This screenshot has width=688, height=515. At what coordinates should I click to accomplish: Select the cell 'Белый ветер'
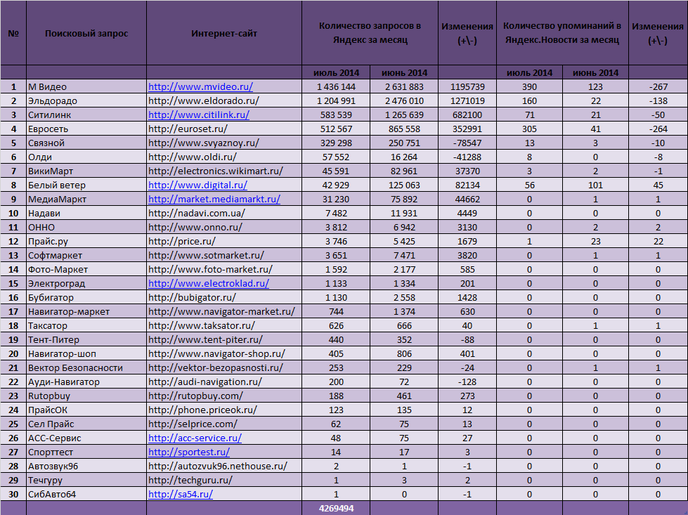[86, 185]
